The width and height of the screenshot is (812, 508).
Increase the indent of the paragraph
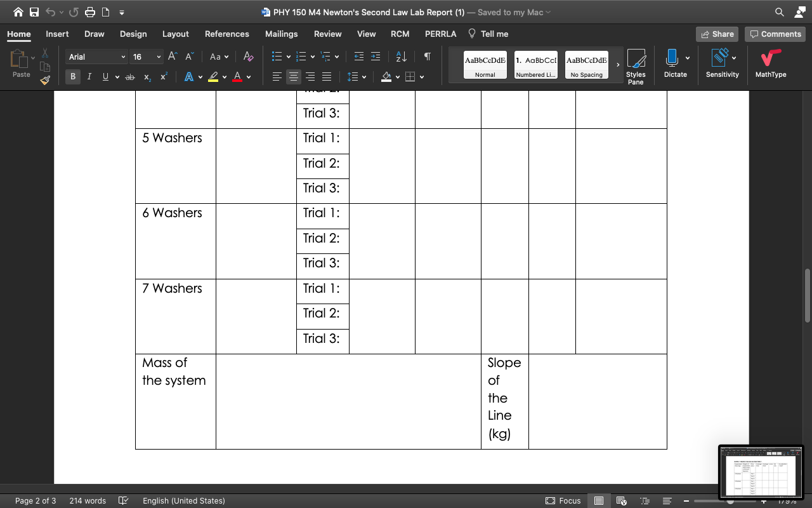tap(374, 57)
